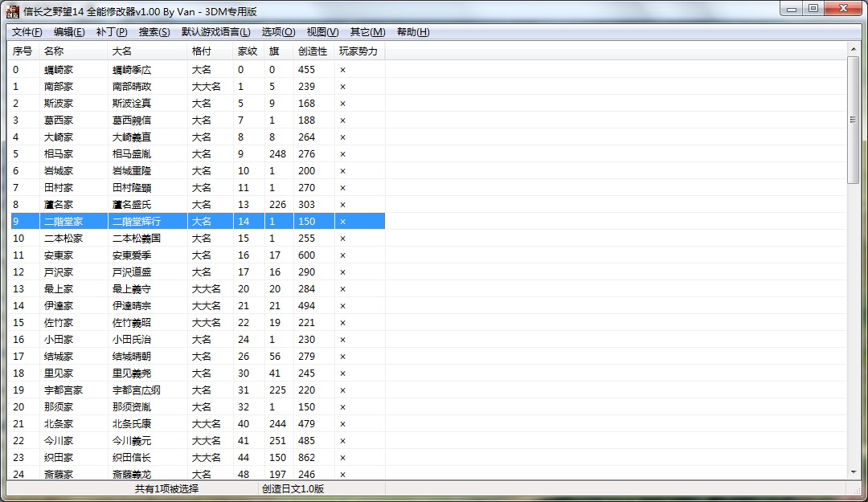Select the 北条家 row
The width and height of the screenshot is (868, 502).
(x=198, y=424)
